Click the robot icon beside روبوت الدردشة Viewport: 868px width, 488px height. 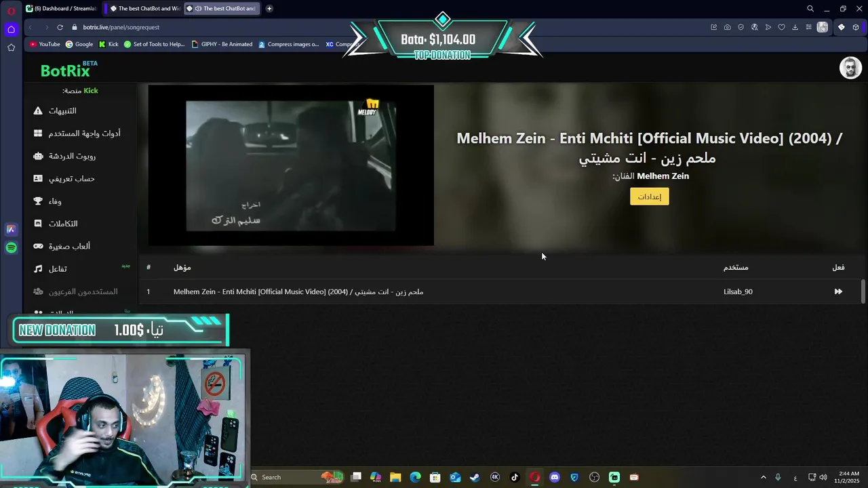pos(38,156)
